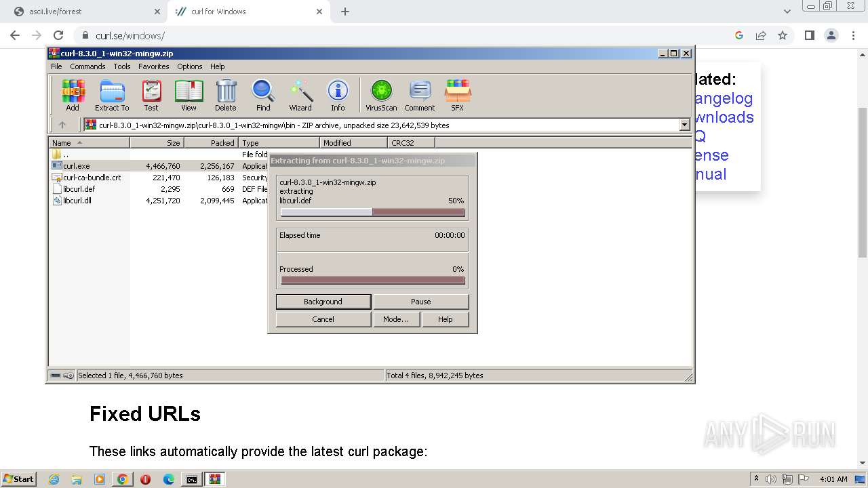Click the Pause extraction button

click(420, 302)
